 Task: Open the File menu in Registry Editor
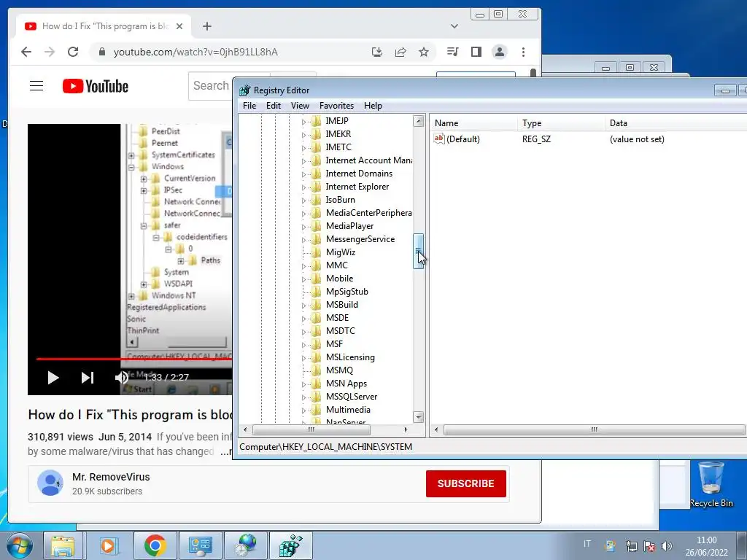point(249,106)
